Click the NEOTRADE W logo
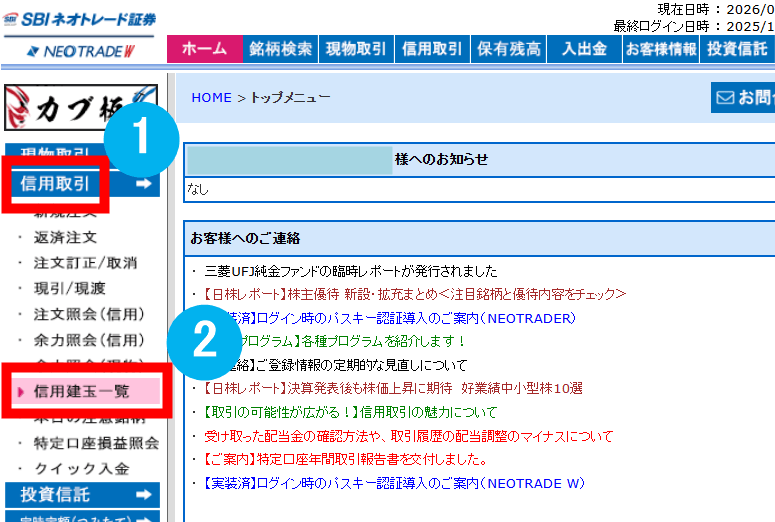Screen dimensions: 775x522 coord(81,51)
